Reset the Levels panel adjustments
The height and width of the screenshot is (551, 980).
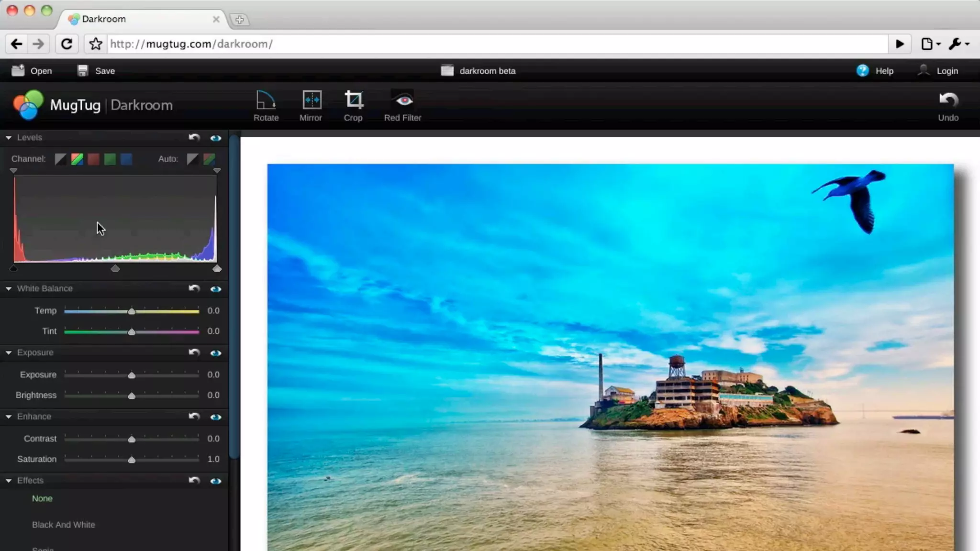[x=194, y=138]
